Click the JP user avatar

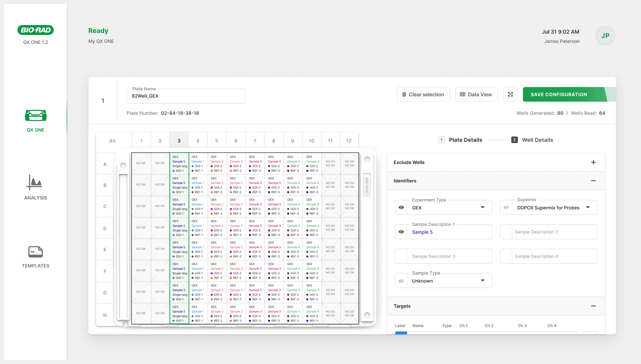[x=605, y=36]
